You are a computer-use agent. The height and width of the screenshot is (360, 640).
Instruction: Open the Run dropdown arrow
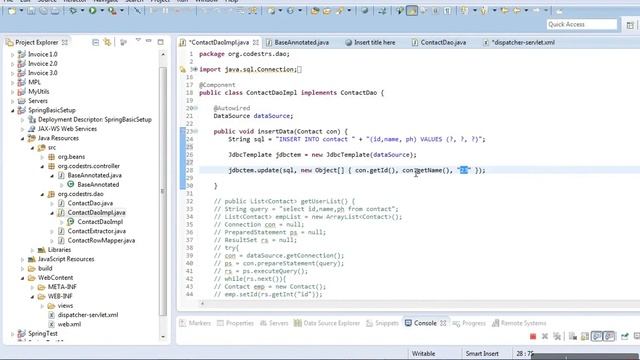(x=102, y=11)
